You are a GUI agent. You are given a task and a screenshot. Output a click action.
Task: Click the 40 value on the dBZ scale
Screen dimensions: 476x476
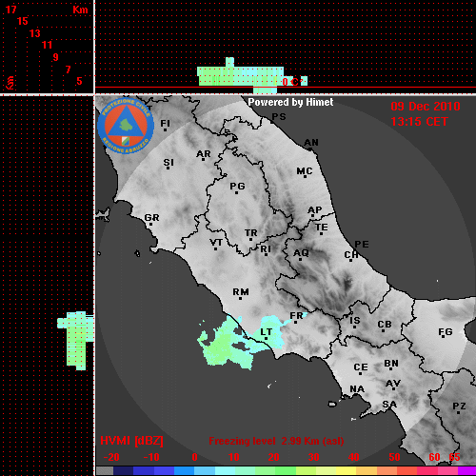pos(354,457)
